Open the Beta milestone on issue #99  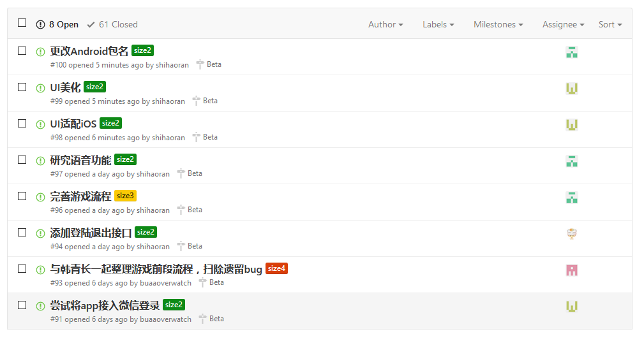click(x=206, y=101)
